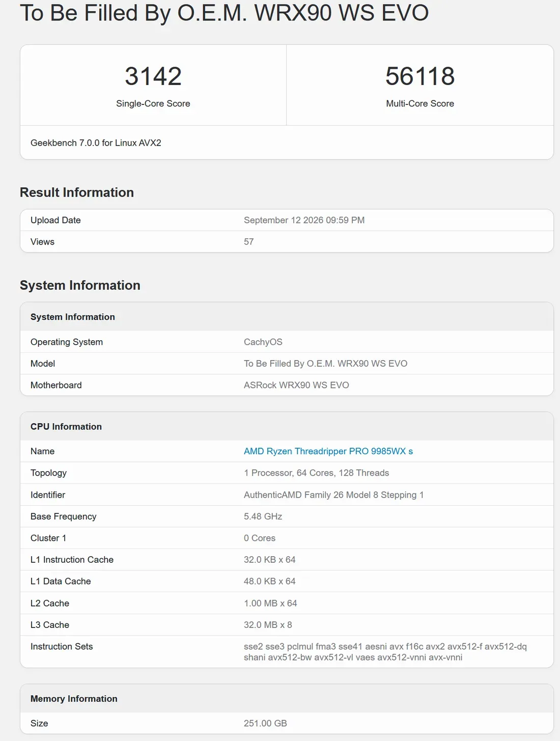Click the 'Base Frequency' label

(64, 516)
